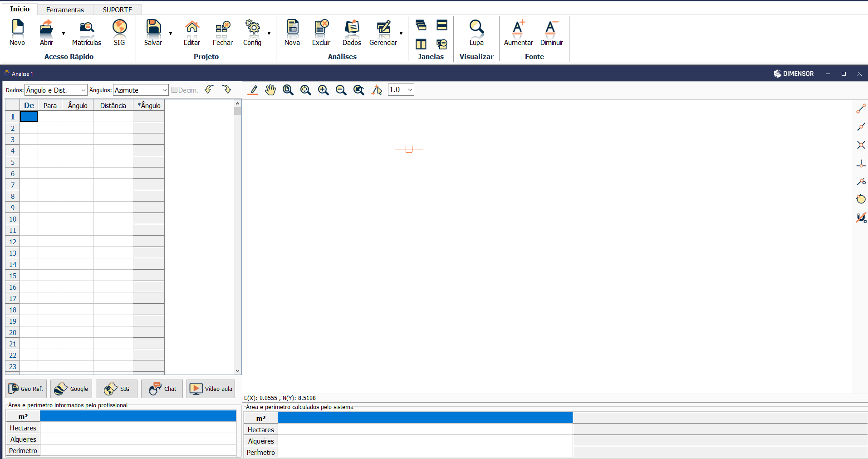This screenshot has width=868, height=459.
Task: Click the Excluir analysis icon
Action: coord(321,33)
